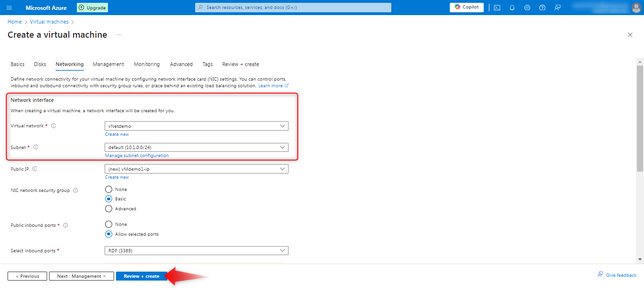Image resolution: width=644 pixels, height=290 pixels.
Task: Click Manage subnet configuration link
Action: coord(137,156)
